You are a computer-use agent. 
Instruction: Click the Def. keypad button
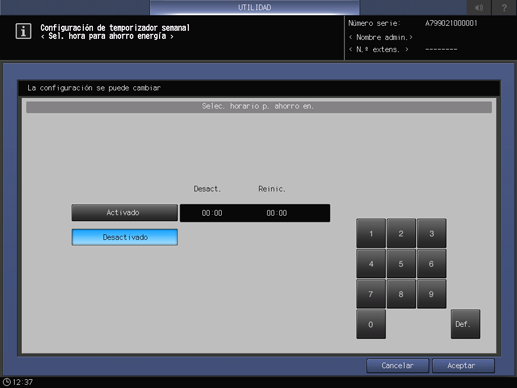pyautogui.click(x=466, y=324)
